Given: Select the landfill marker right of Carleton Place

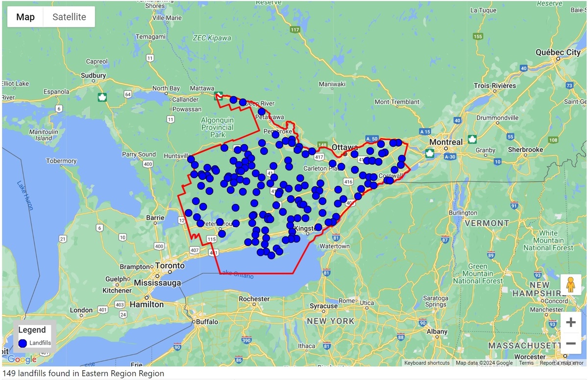Looking at the screenshot, I should tap(333, 163).
